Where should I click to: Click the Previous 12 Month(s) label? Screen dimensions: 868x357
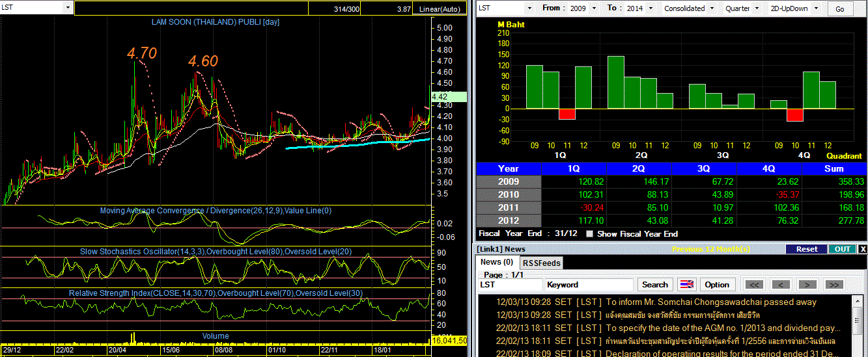coord(711,249)
